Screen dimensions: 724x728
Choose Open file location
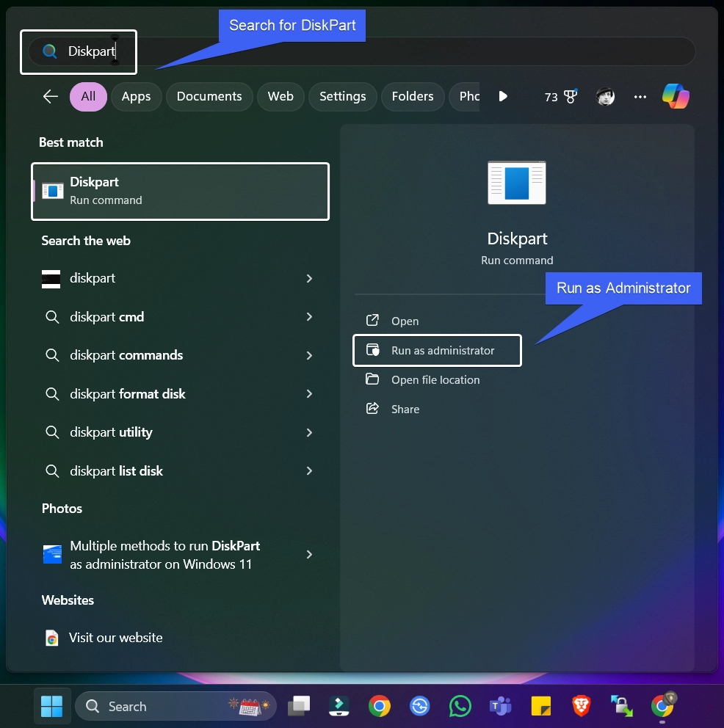[x=437, y=380]
